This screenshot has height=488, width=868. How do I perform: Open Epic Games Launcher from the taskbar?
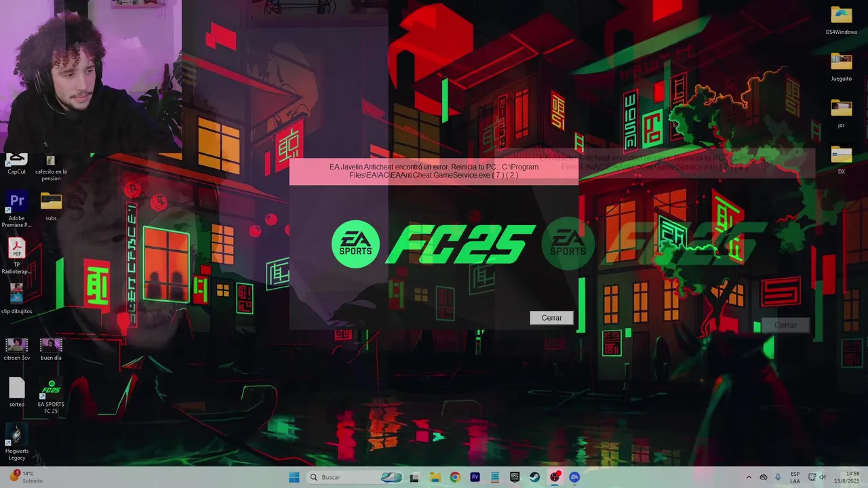click(x=515, y=477)
